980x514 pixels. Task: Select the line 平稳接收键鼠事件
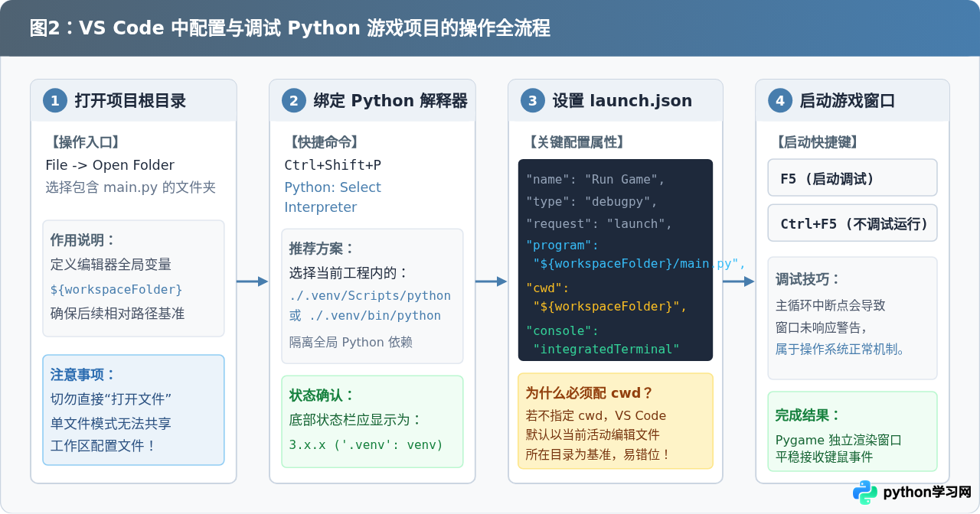pyautogui.click(x=824, y=457)
